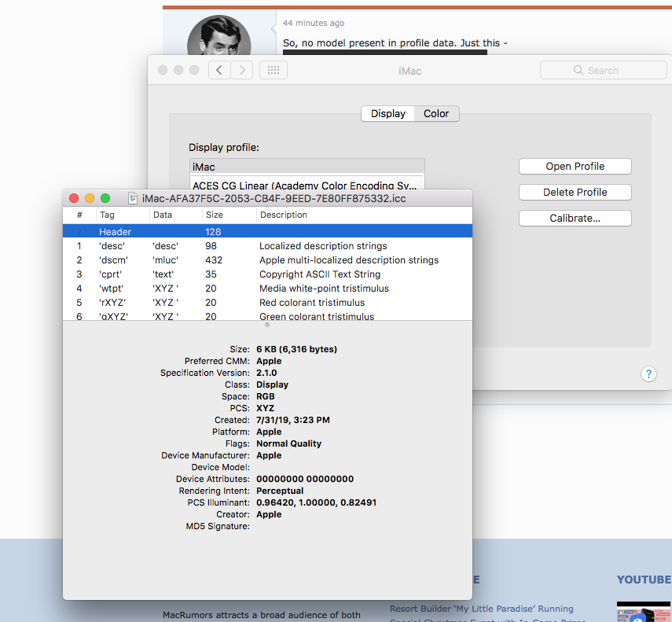Click the 6 KB (6,316 bytes) size value
The width and height of the screenshot is (672, 622).
296,349
